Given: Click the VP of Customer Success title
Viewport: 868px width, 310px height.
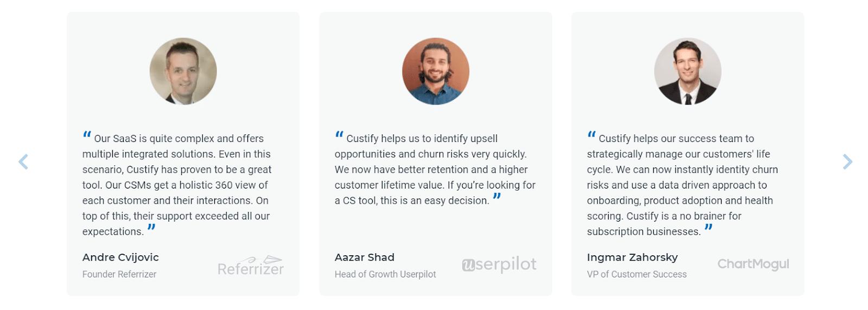Looking at the screenshot, I should pos(637,274).
